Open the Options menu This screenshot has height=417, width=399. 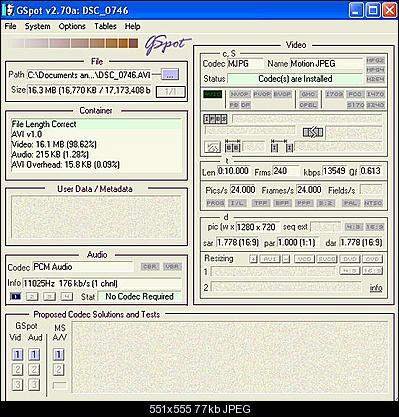pos(72,26)
